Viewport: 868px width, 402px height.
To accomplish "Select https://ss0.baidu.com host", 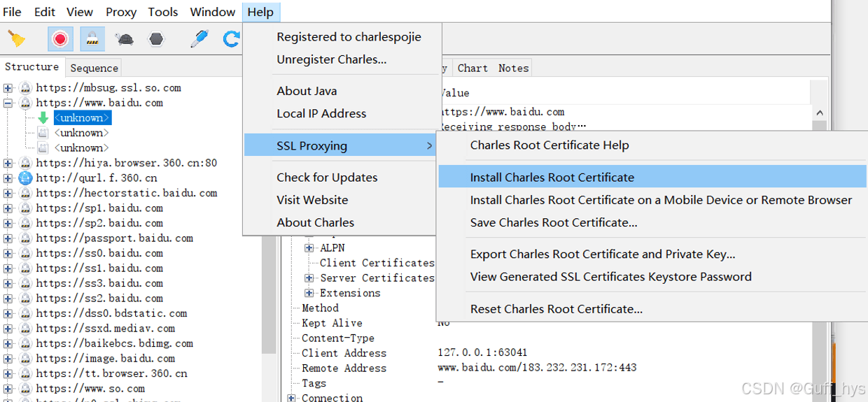I will click(99, 253).
